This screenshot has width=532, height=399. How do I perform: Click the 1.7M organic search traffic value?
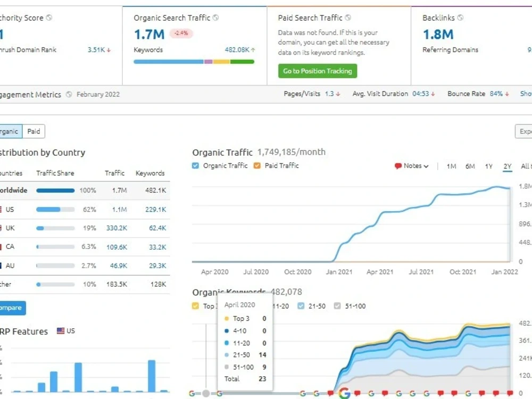[x=149, y=34]
